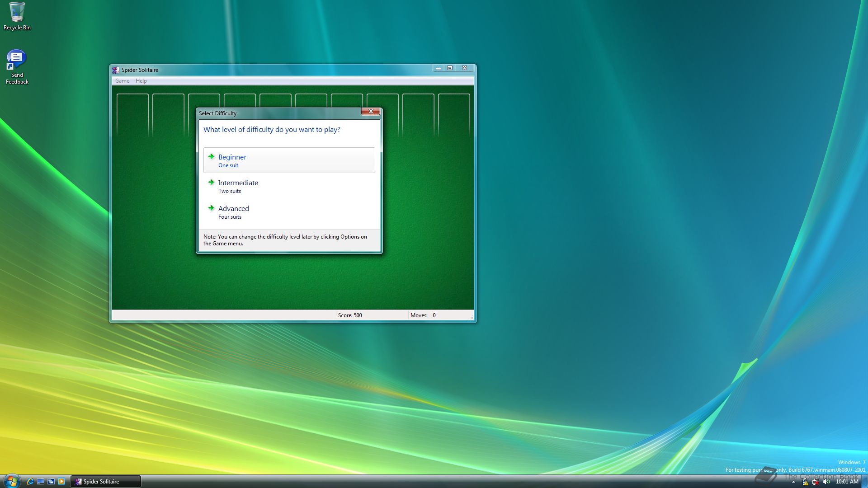Open Windows Media Player from quick launch

tap(61, 481)
